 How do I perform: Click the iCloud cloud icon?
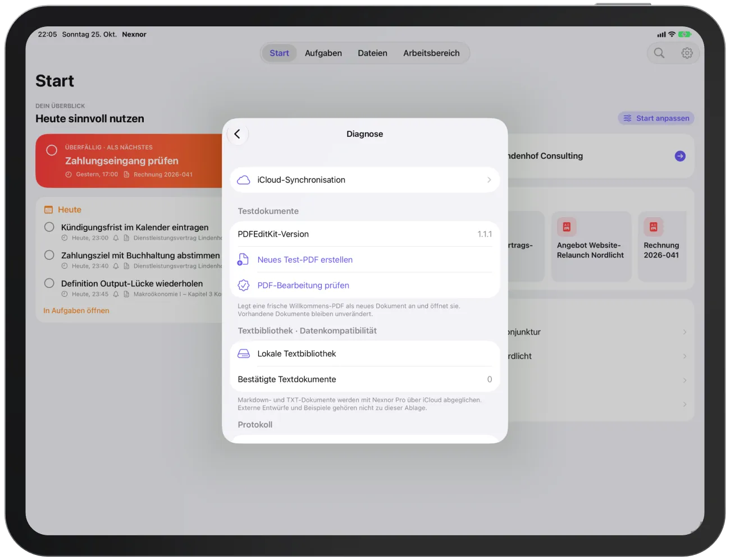(x=244, y=180)
